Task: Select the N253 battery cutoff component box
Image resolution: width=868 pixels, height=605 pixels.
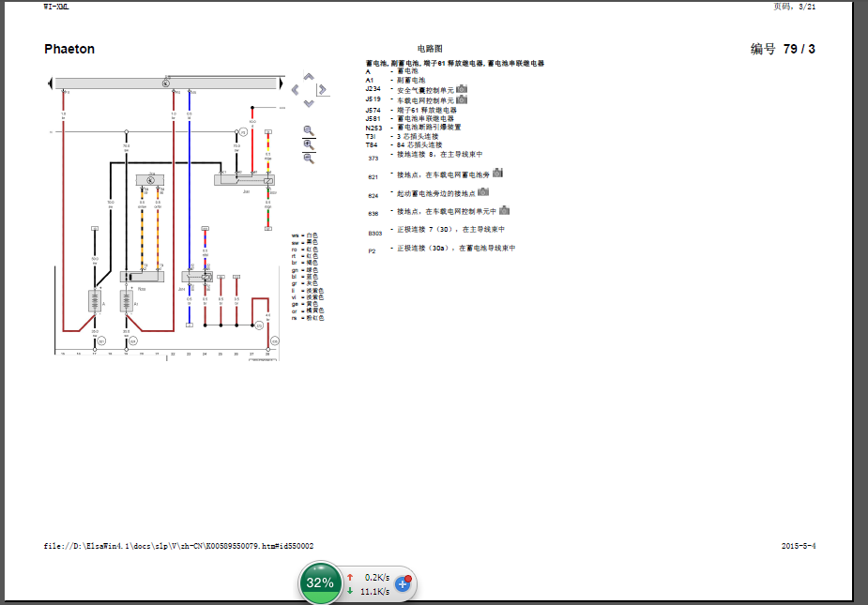Action: [x=142, y=276]
